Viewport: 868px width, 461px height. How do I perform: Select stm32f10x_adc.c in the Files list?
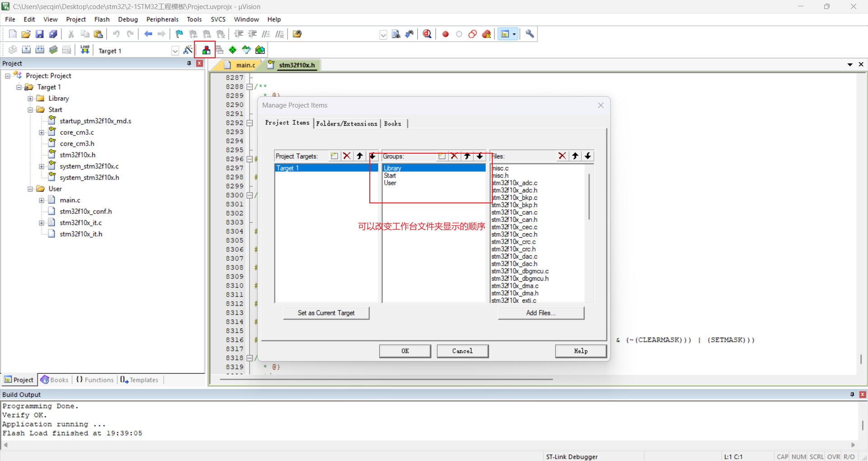[515, 183]
